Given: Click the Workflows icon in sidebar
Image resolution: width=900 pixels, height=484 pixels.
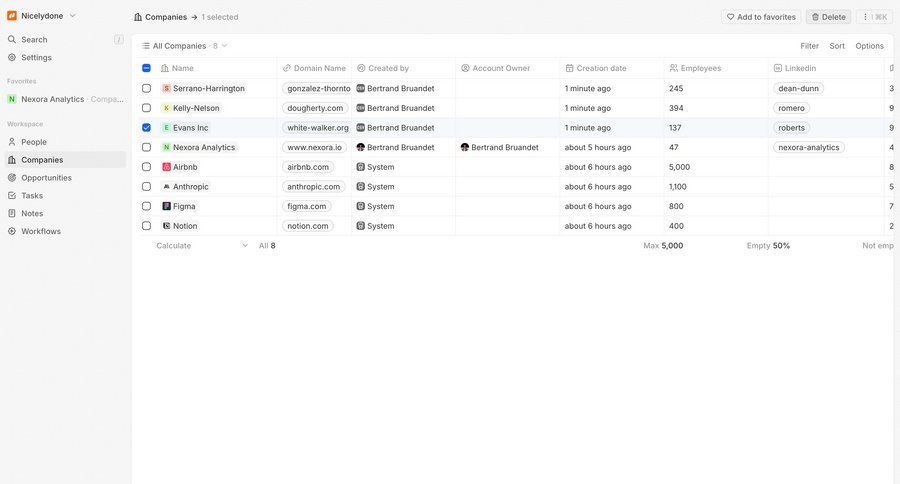Looking at the screenshot, I should [11, 231].
